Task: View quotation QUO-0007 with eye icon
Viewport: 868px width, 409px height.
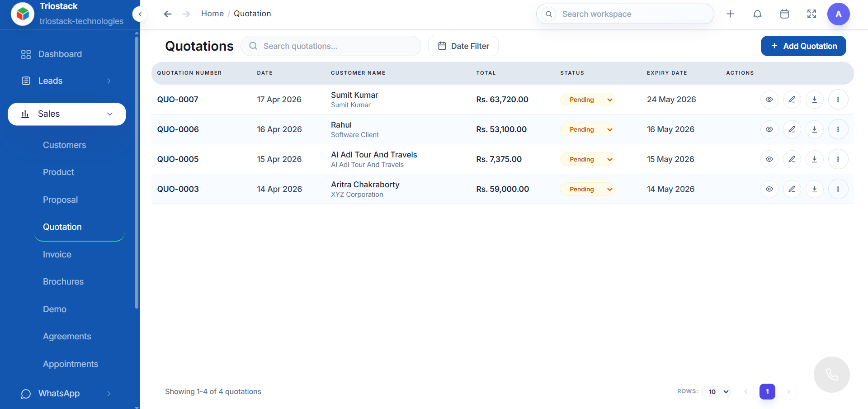Action: (769, 100)
